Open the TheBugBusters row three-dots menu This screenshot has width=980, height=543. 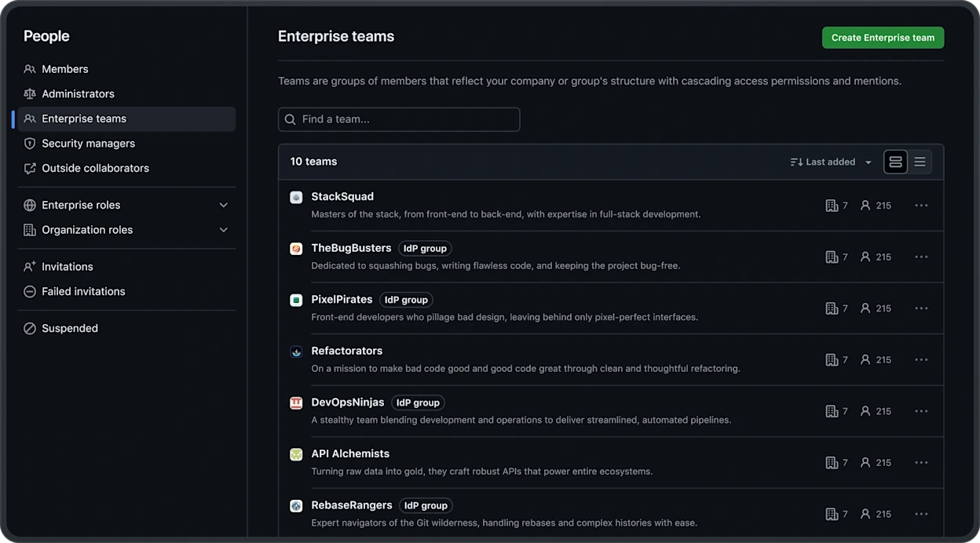click(921, 257)
